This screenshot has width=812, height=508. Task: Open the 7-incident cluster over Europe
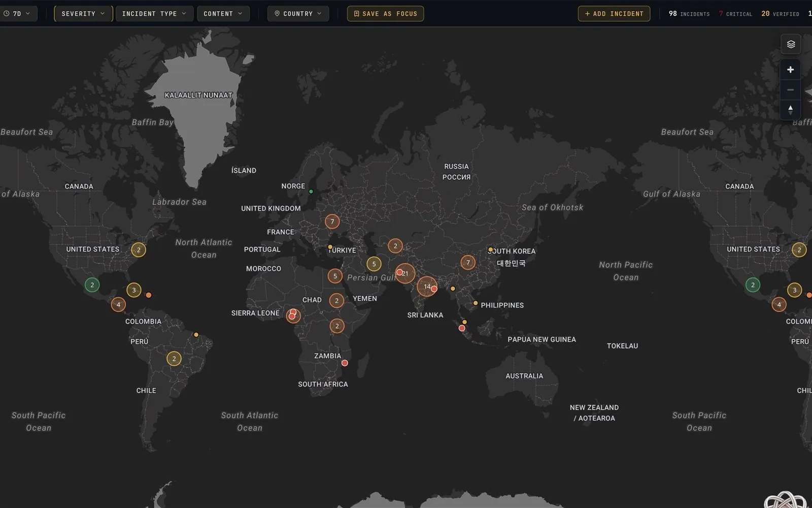(332, 221)
